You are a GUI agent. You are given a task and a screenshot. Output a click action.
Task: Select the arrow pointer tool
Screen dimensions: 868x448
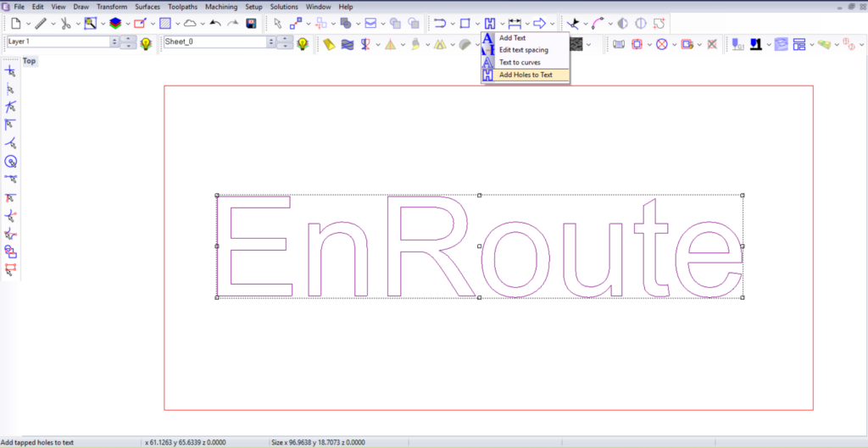[278, 24]
